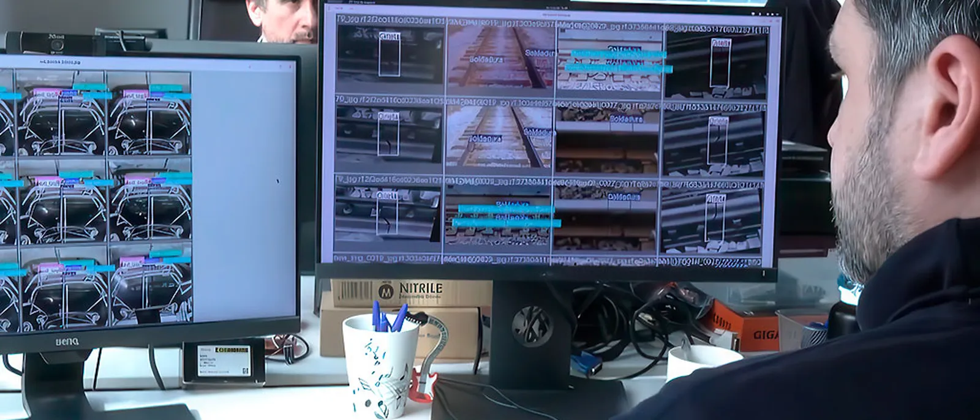Select middle-row first rail image with white box, right monitor
Screen dimensions: 980x420
[x=389, y=133]
